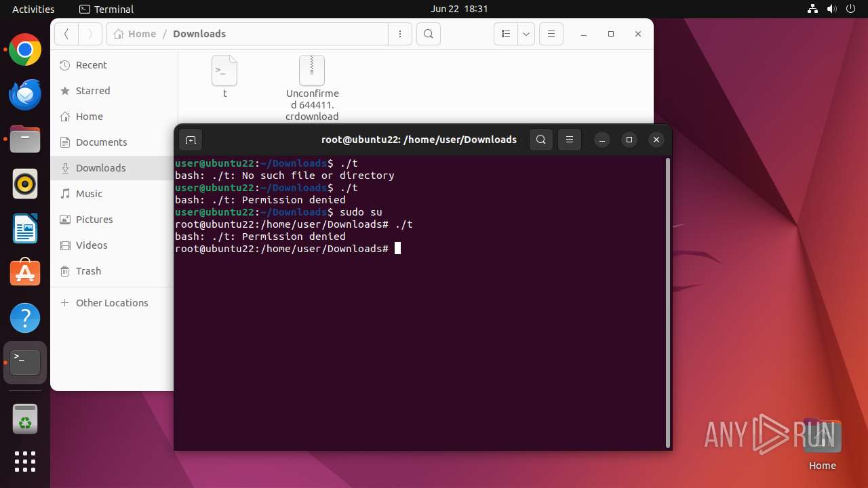Image resolution: width=868 pixels, height=488 pixels.
Task: Close the Files window
Action: point(638,34)
